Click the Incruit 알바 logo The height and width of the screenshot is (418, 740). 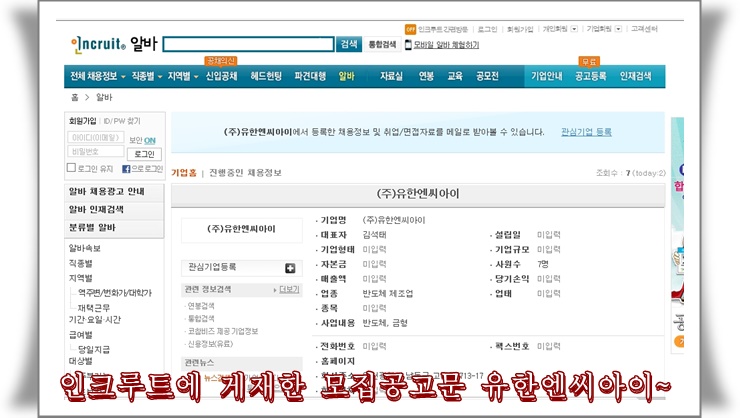[x=114, y=44]
